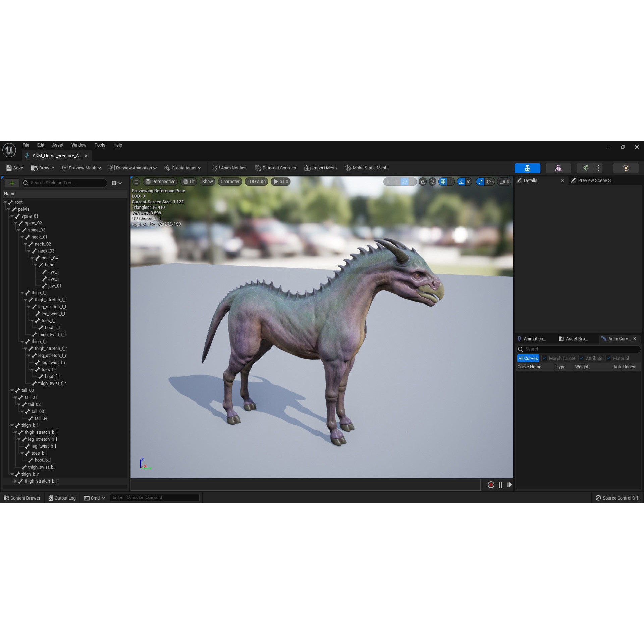Open the viewport options hamburger menu icon
The width and height of the screenshot is (644, 644).
click(136, 181)
